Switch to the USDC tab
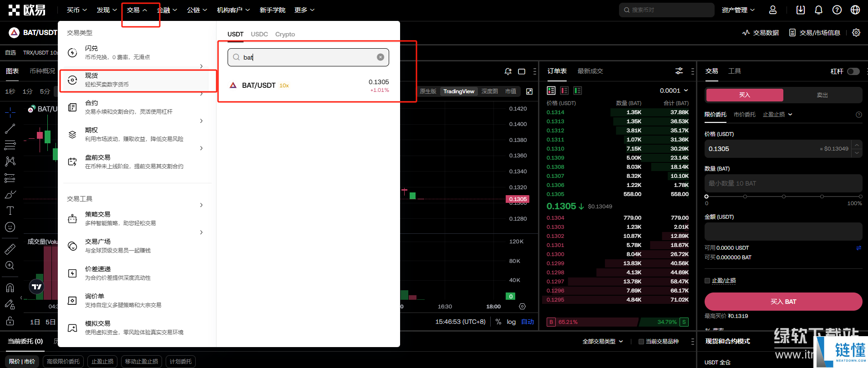Image resolution: width=868 pixels, height=368 pixels. 259,34
